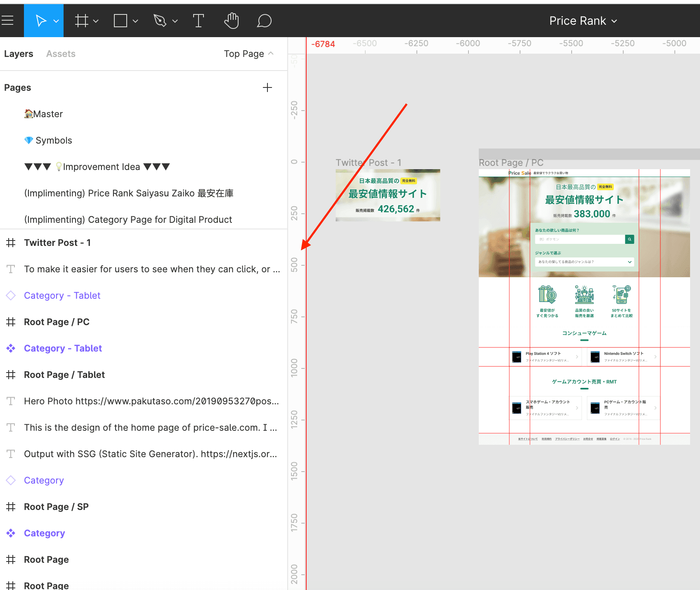Open Pen tool options dropdown
The height and width of the screenshot is (590, 700).
tap(175, 21)
